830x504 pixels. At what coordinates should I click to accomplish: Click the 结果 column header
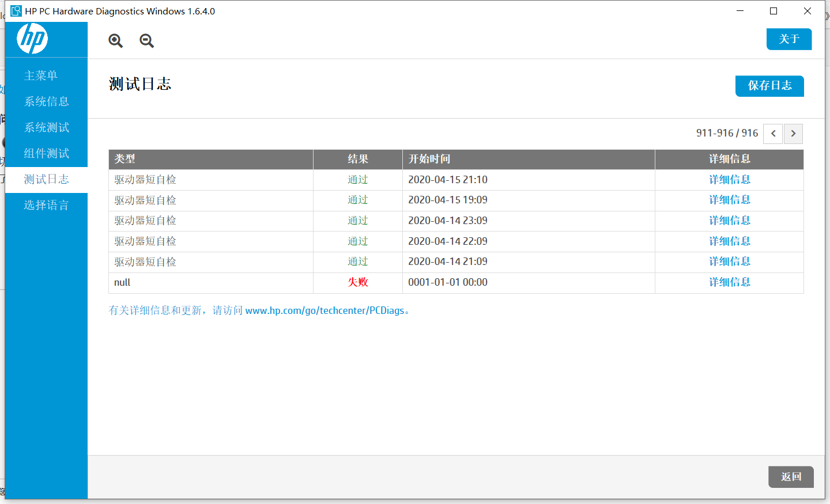pos(358,160)
